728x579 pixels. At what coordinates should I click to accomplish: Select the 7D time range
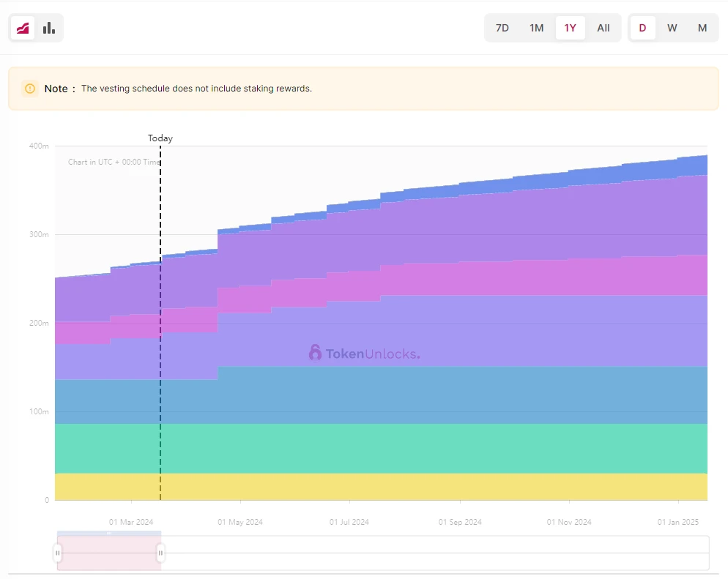coord(502,27)
